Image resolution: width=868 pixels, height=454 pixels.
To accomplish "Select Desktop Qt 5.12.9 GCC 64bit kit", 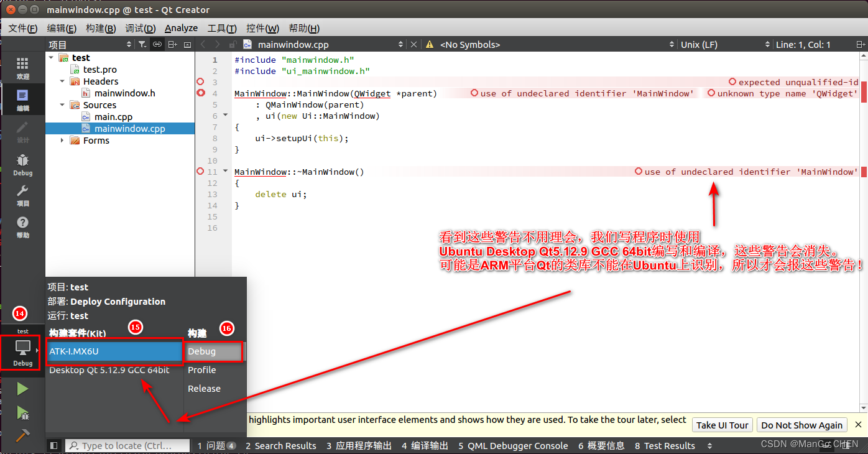I will click(109, 370).
